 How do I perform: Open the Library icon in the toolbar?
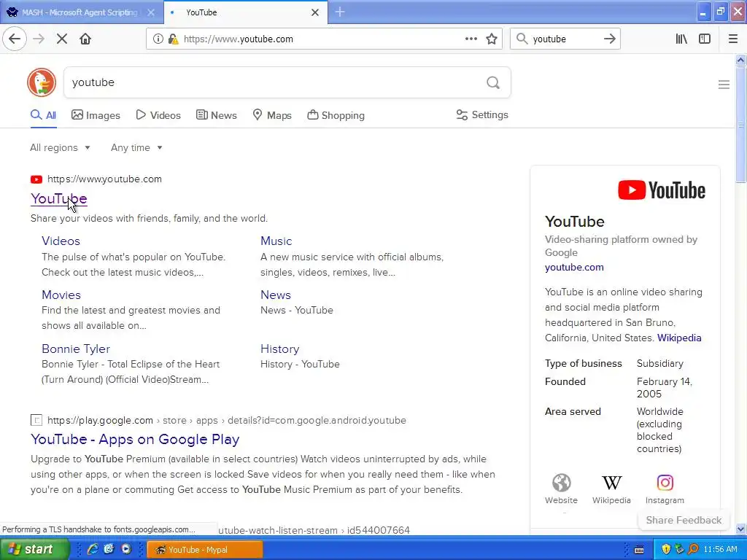[x=681, y=39]
